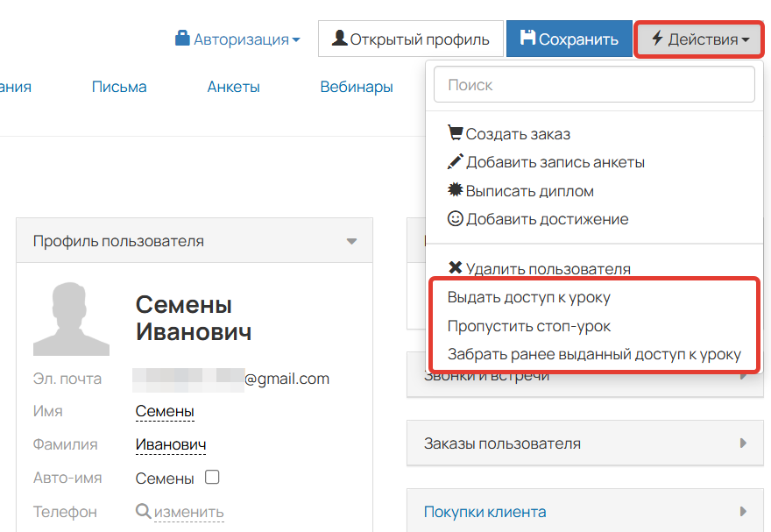
Task: Select the pencil icon beside Добавить запись анкеты
Action: coord(455,161)
